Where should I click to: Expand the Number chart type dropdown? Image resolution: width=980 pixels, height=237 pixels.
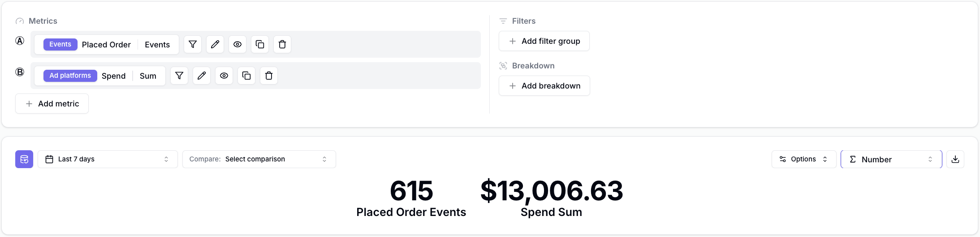891,159
